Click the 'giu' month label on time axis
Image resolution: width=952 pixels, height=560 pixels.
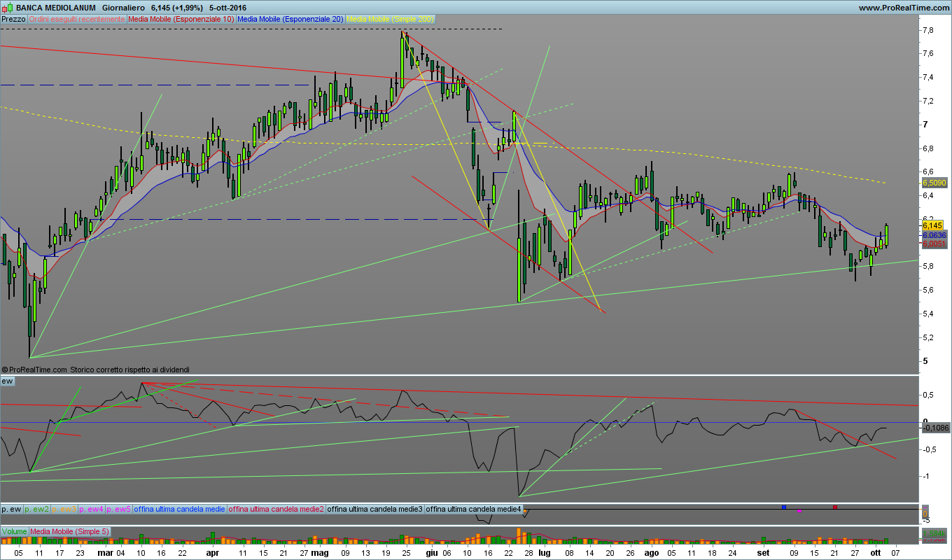coord(431,552)
